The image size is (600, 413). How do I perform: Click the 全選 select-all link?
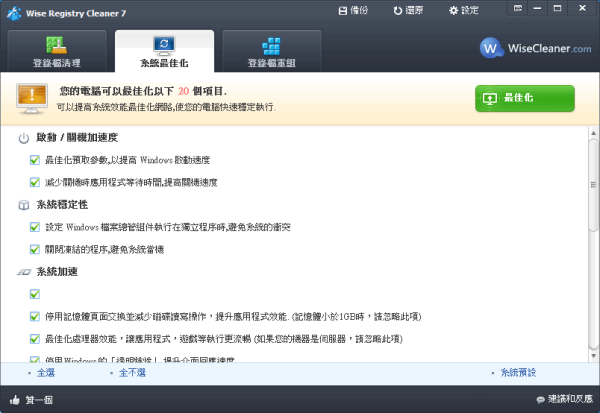click(46, 373)
